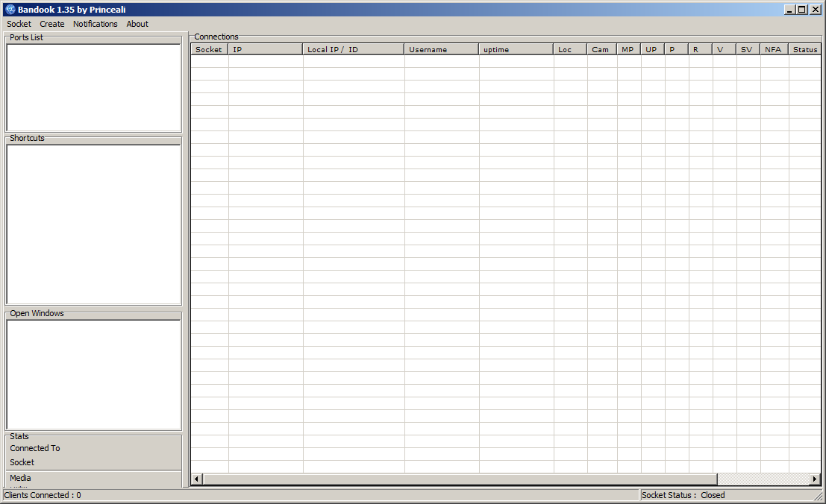Click the Status column header
The height and width of the screenshot is (504, 826).
(x=804, y=50)
